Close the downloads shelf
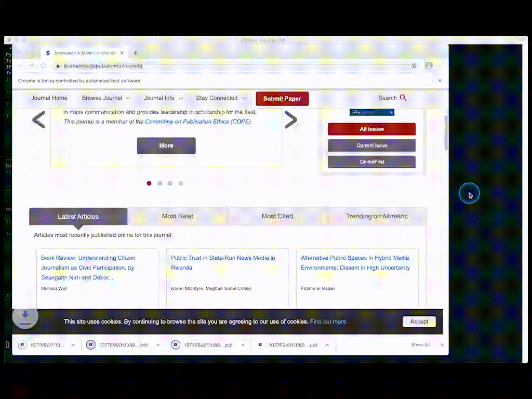 pyautogui.click(x=442, y=345)
